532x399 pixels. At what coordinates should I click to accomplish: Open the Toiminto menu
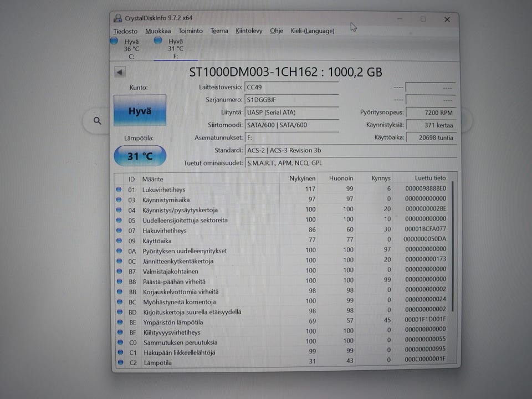click(190, 31)
